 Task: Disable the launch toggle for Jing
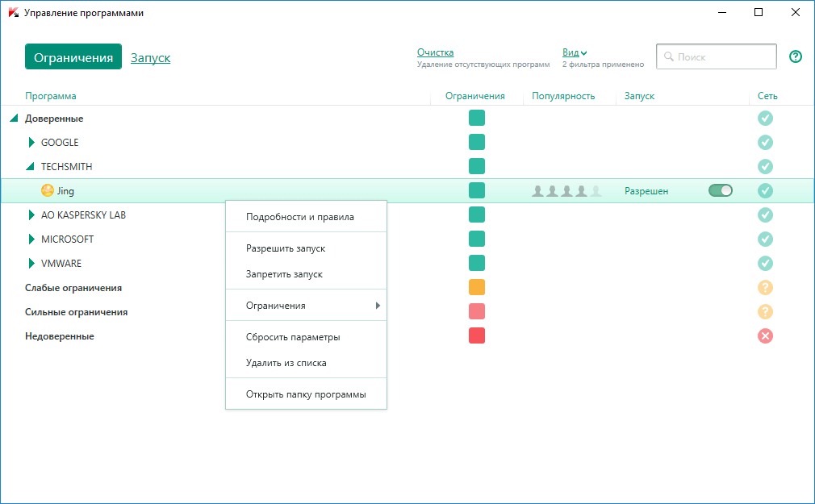coord(719,190)
